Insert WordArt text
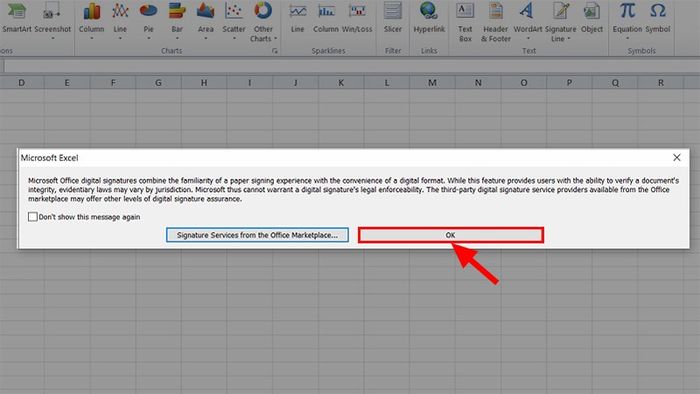Viewport: 700px width, 394px height. (528, 18)
